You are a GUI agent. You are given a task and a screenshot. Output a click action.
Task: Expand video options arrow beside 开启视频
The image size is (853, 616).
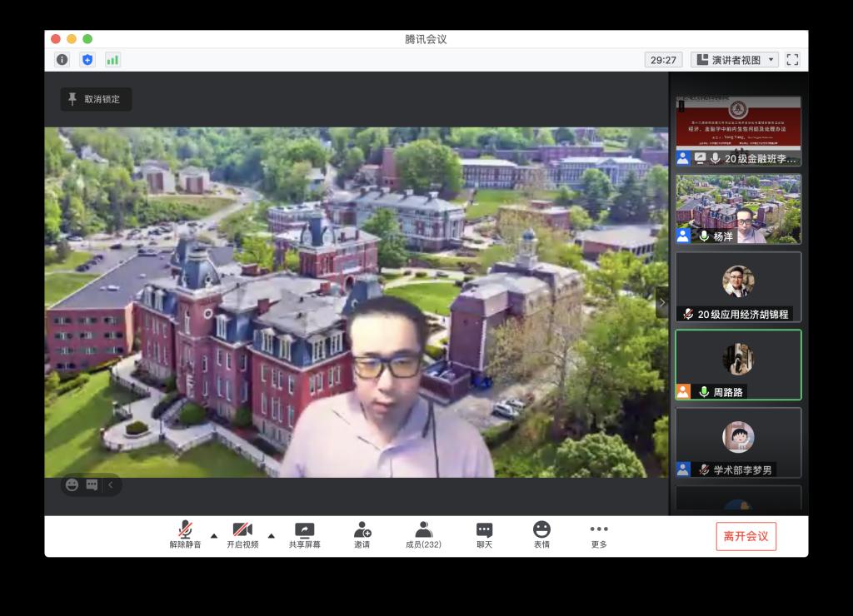click(x=271, y=535)
